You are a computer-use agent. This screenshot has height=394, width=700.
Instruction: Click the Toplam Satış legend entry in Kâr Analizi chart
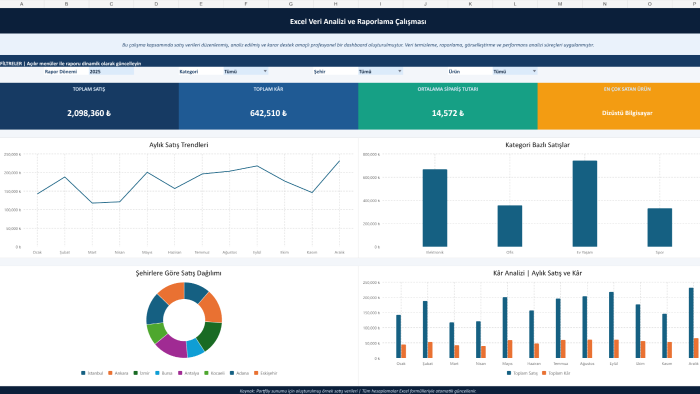522,373
